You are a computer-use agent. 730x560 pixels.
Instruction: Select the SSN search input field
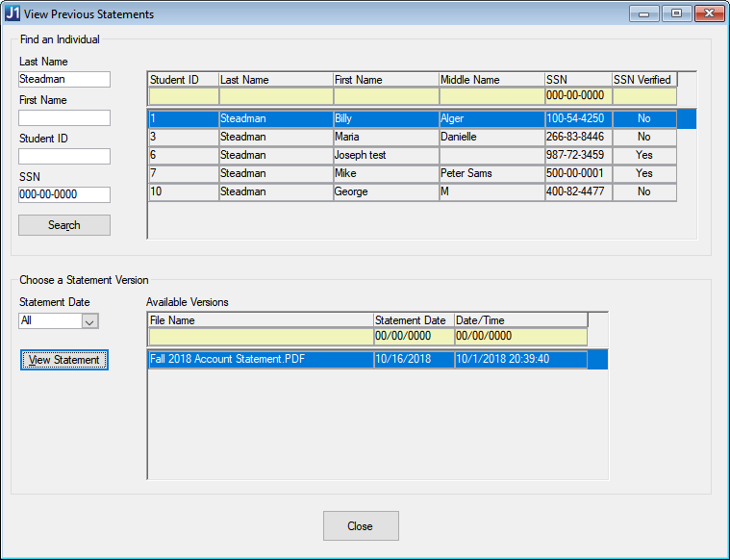(x=64, y=195)
